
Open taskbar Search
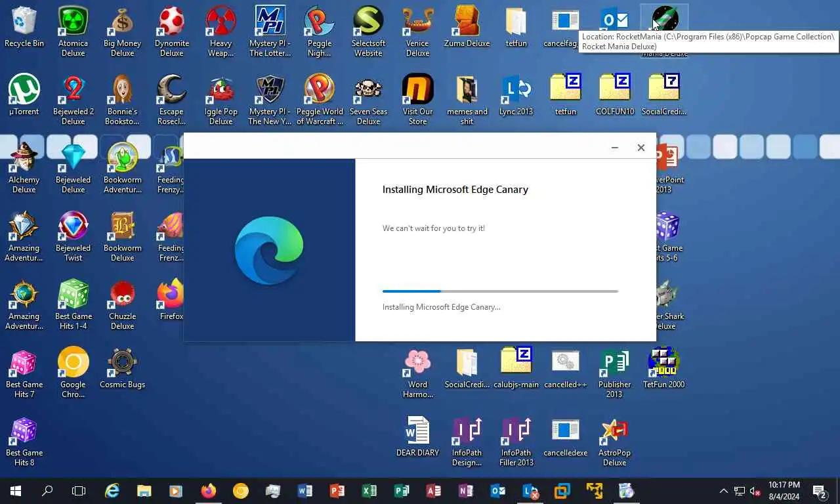(x=47, y=491)
